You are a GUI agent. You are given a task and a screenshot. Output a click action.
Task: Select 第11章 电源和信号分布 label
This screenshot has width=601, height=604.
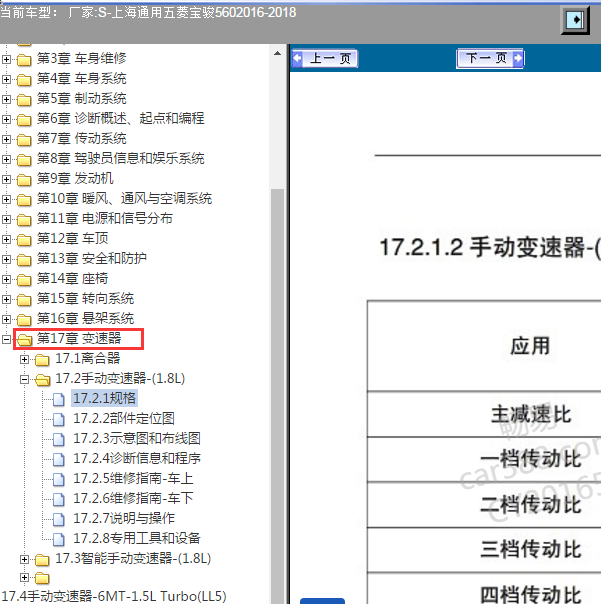coord(104,219)
